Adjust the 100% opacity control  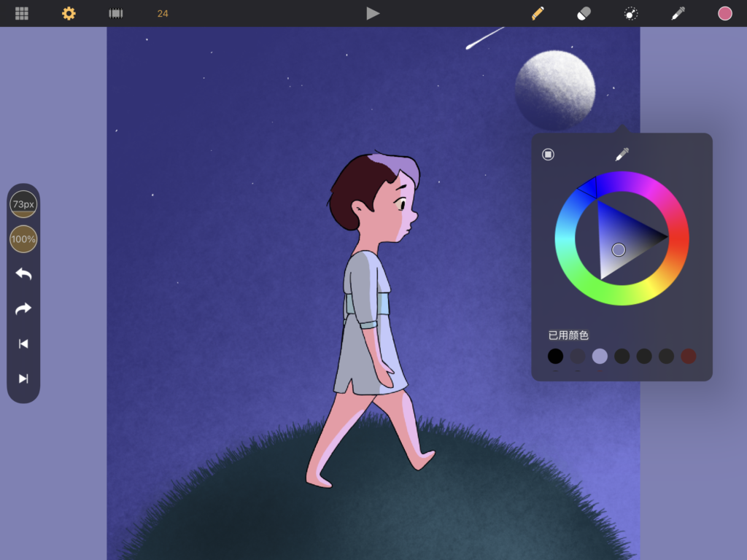23,239
